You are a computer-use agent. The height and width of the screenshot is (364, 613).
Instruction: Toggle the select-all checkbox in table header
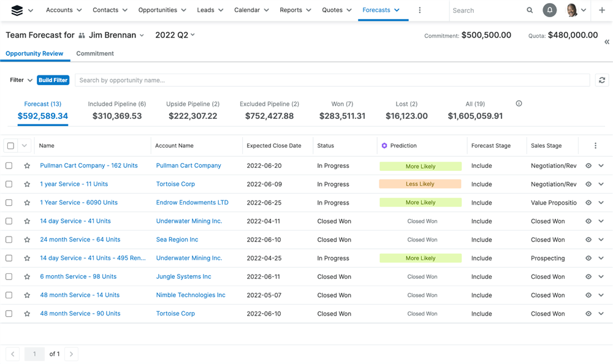pyautogui.click(x=10, y=146)
